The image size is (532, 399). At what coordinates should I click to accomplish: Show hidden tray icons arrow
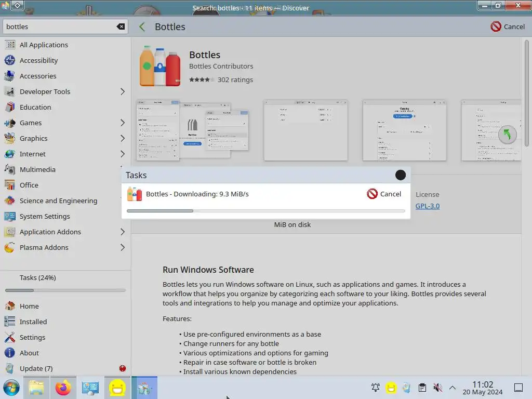click(453, 388)
